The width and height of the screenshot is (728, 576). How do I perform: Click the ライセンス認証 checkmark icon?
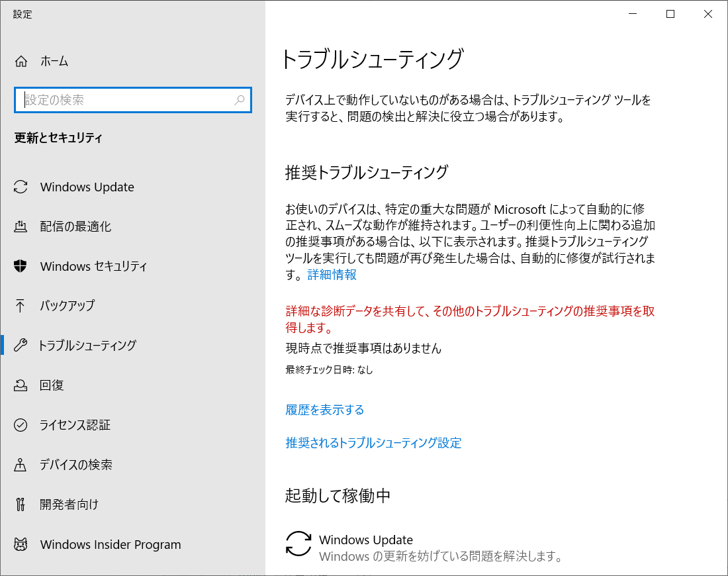pyautogui.click(x=21, y=424)
